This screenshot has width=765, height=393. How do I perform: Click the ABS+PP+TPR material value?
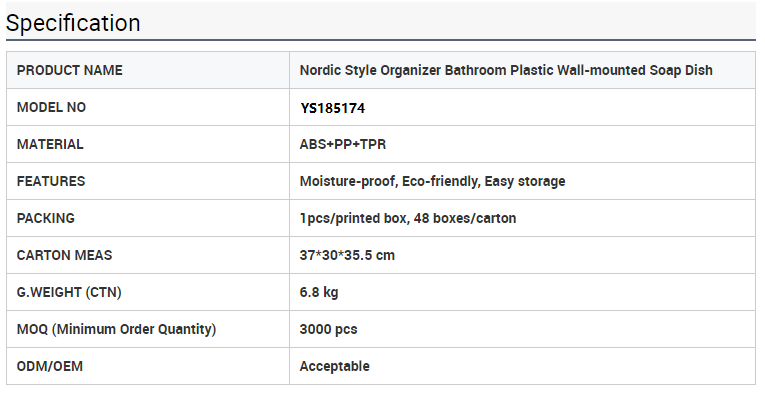click(x=342, y=144)
